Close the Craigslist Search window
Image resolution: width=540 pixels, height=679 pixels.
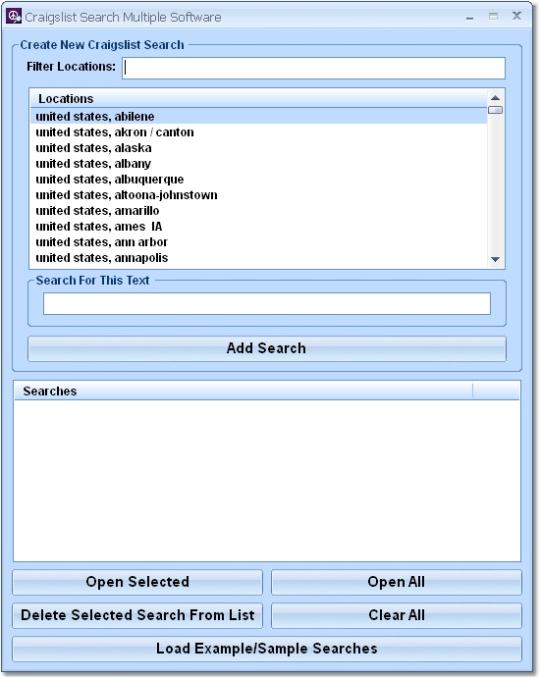517,16
